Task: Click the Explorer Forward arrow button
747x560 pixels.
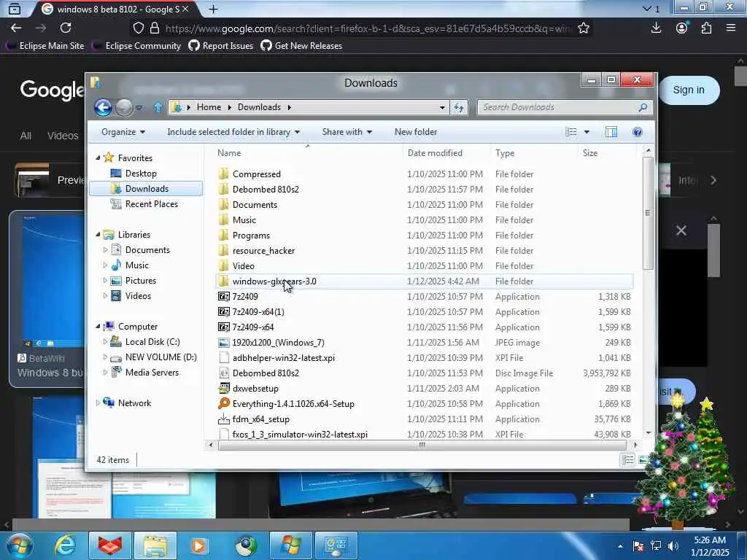Action: (x=124, y=107)
